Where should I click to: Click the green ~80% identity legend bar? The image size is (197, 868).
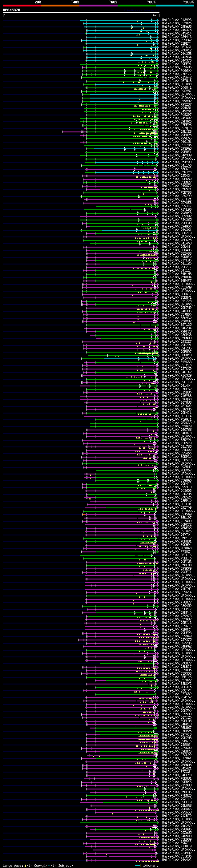[x=137, y=6]
